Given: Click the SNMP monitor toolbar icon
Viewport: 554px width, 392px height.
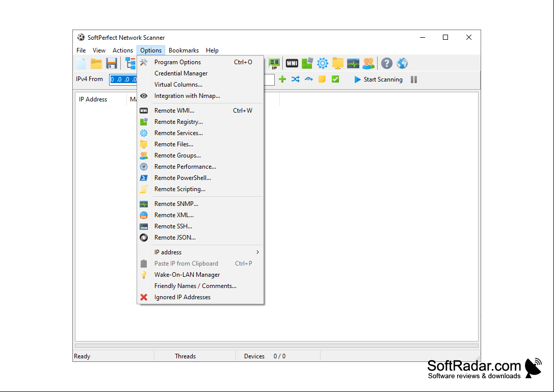Looking at the screenshot, I should point(353,63).
